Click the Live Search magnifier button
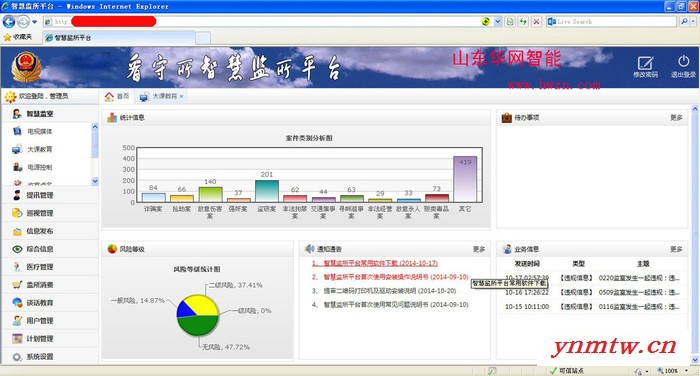Viewport: 700px width, 376px height. (683, 21)
